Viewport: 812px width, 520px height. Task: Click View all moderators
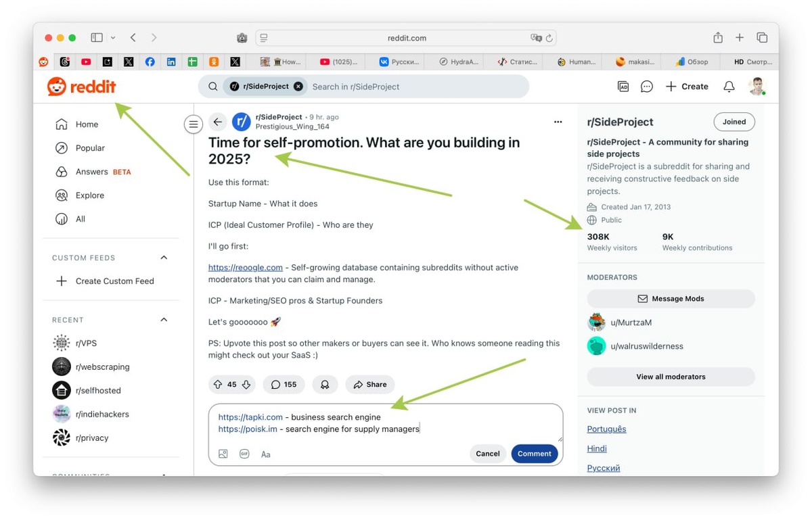point(671,377)
